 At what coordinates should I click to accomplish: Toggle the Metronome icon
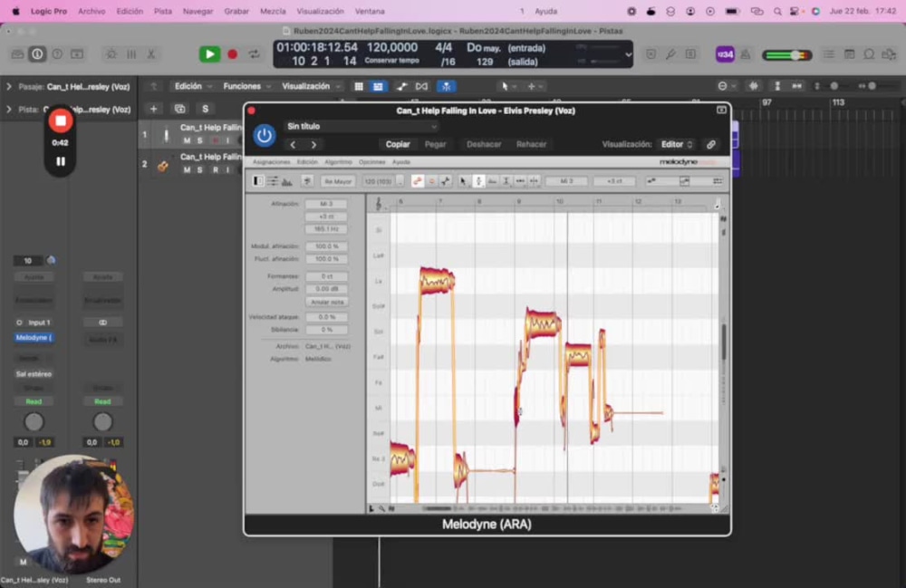(x=746, y=54)
